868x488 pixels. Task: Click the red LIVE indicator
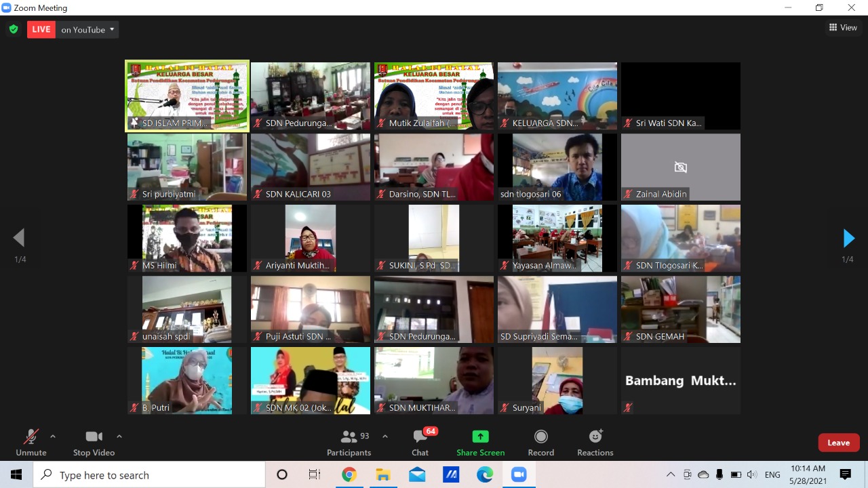(x=41, y=29)
